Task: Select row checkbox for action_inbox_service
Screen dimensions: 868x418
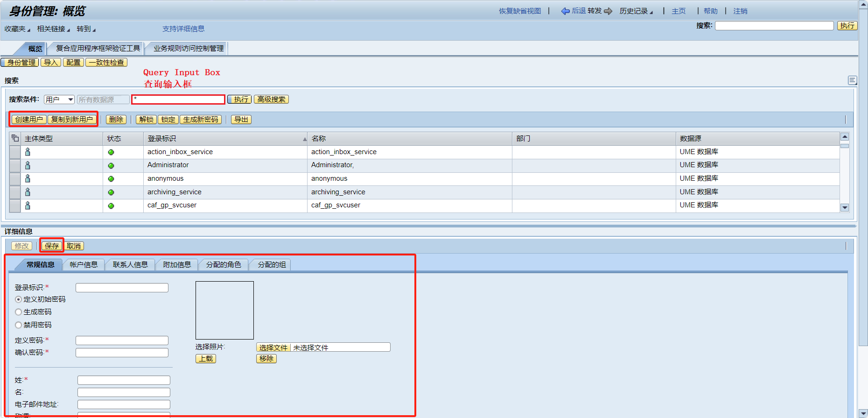Action: (x=15, y=152)
